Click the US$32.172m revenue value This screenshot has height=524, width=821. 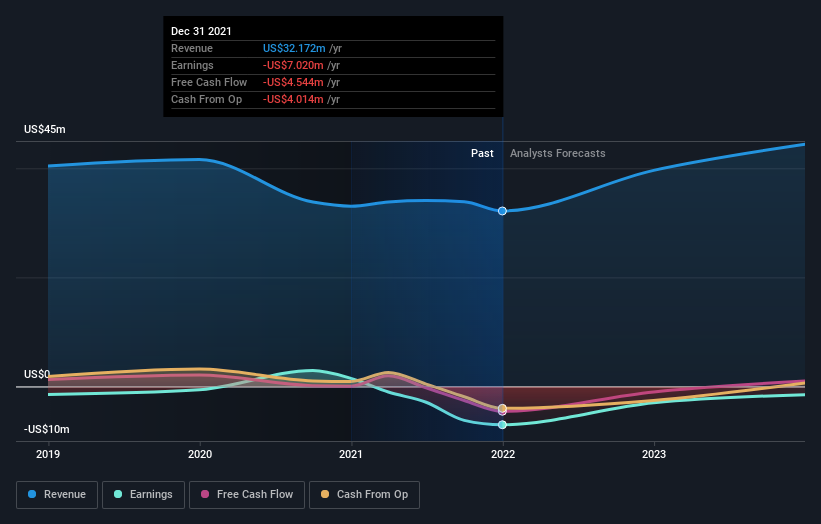pos(294,48)
